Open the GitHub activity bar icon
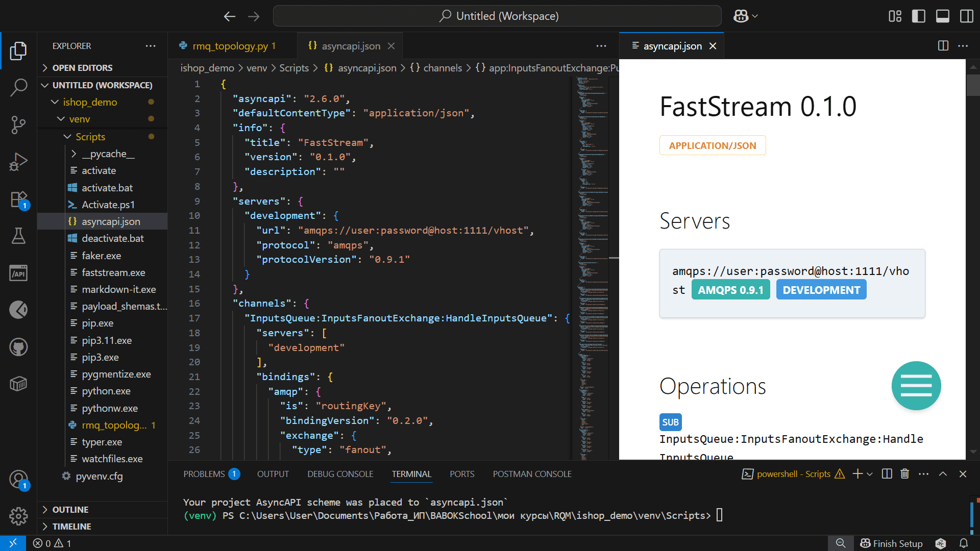This screenshot has width=980, height=551. 18,347
